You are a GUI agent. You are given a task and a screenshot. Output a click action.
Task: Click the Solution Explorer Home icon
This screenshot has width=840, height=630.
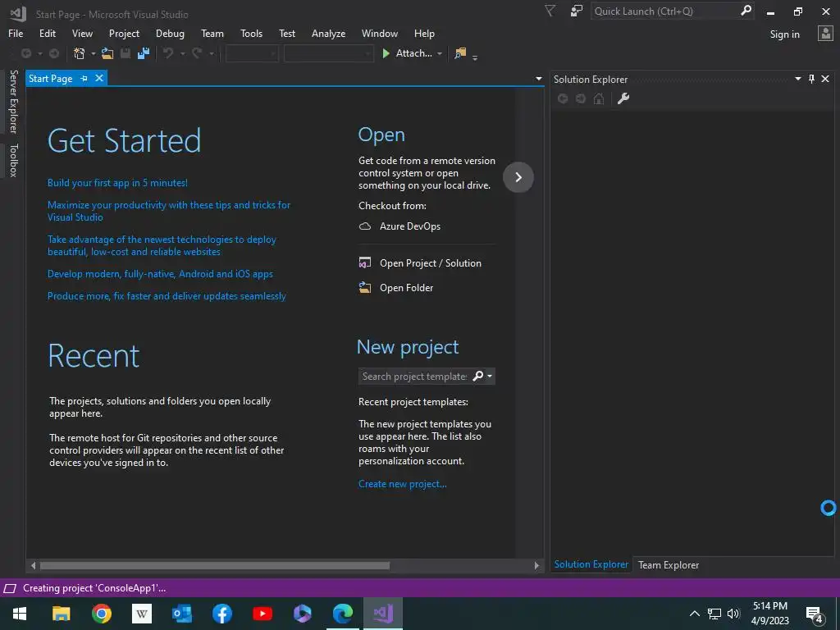click(599, 98)
